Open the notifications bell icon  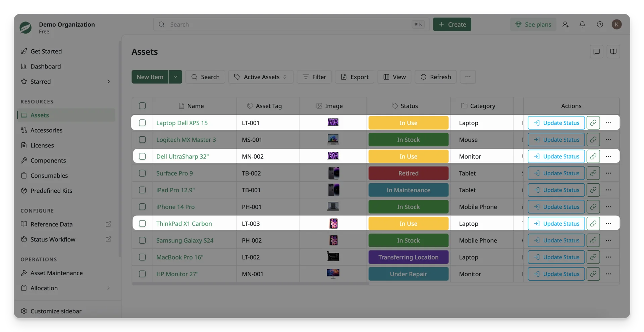click(x=582, y=25)
